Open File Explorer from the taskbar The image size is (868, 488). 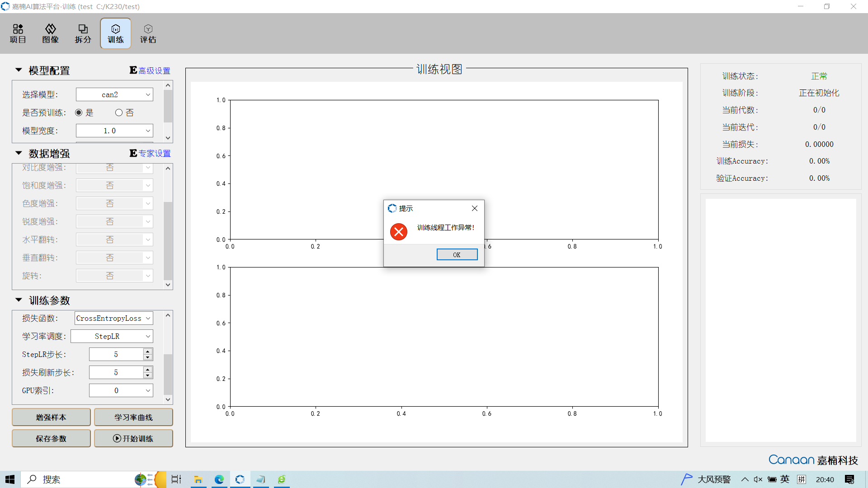pyautogui.click(x=198, y=479)
